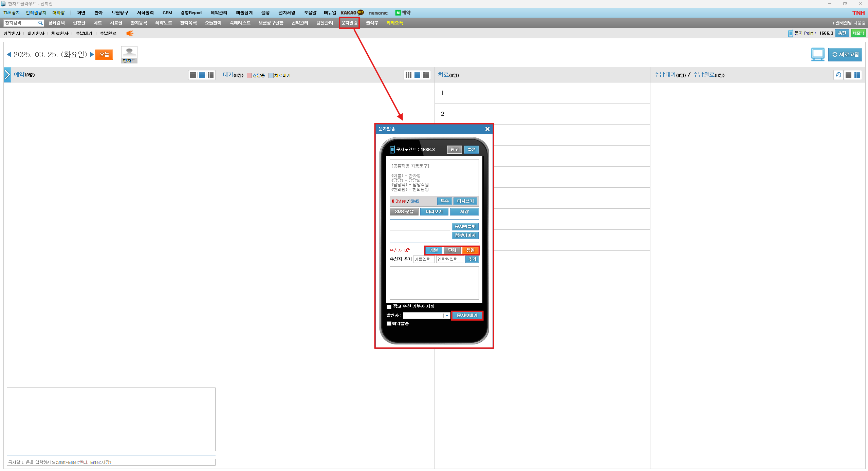Open the 환자 menu
Viewport: 868px width, 471px height.
tap(98, 13)
